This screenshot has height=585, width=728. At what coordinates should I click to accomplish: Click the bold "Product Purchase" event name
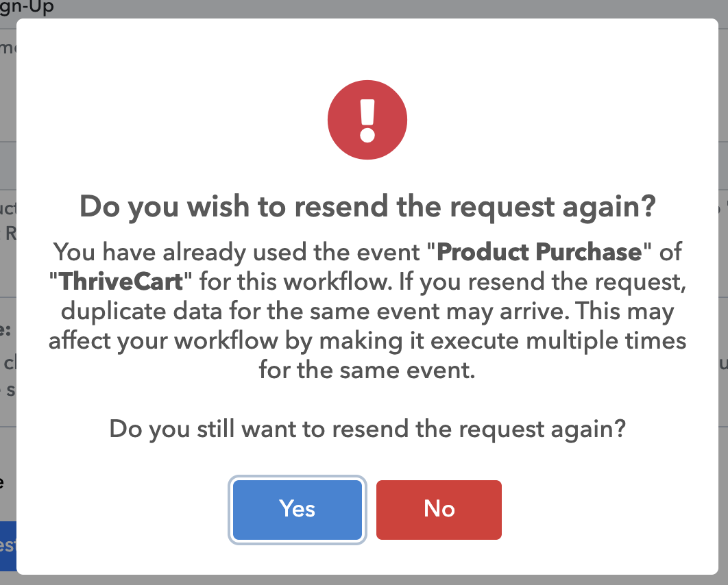point(539,252)
